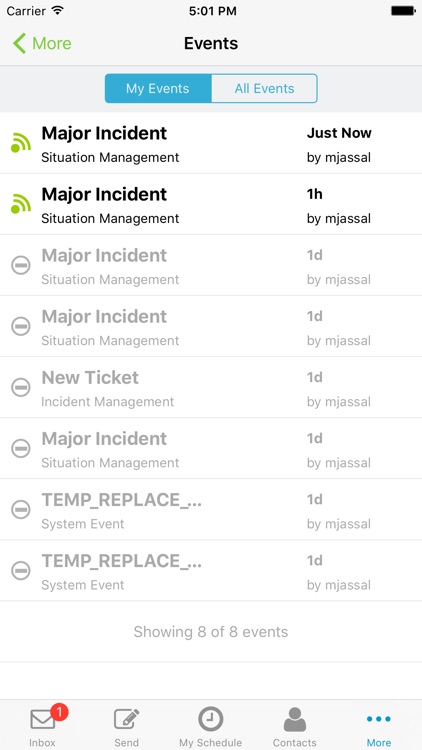422x750 pixels.
Task: Open the Inbox envelope icon with badge
Action: (x=42, y=719)
